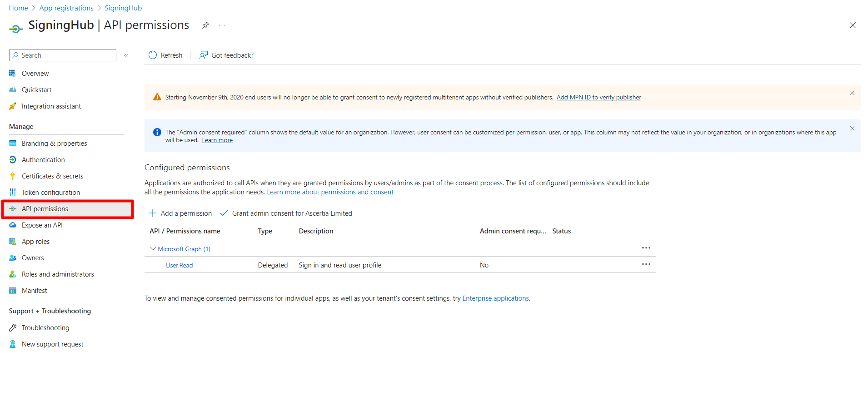Open more options for Microsoft Graph row
Screen dimensions: 868x396
point(646,247)
